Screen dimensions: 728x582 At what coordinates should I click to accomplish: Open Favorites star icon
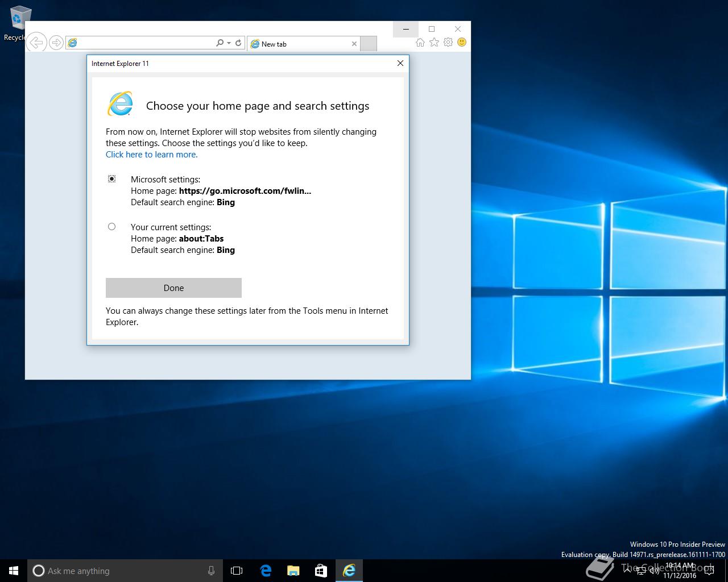pyautogui.click(x=434, y=43)
